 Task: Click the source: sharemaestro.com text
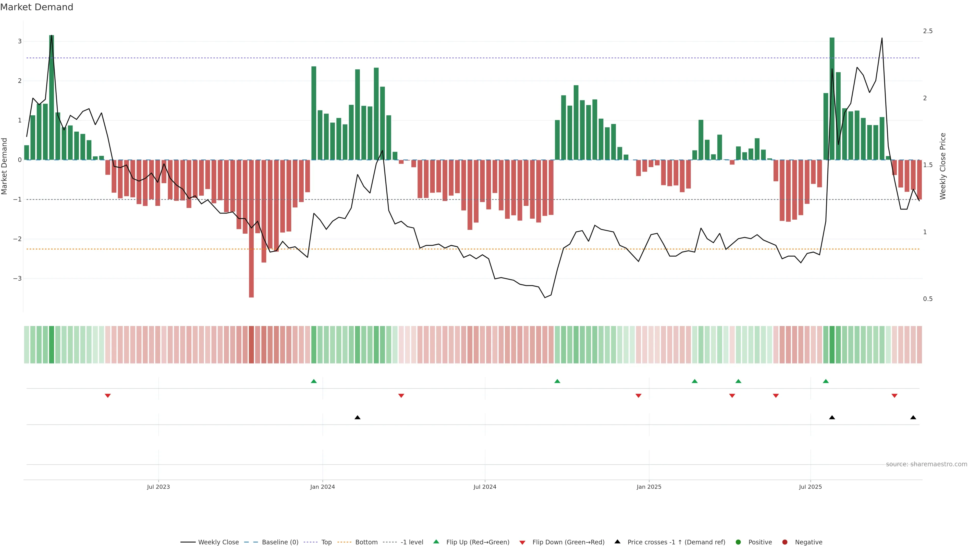pos(926,464)
